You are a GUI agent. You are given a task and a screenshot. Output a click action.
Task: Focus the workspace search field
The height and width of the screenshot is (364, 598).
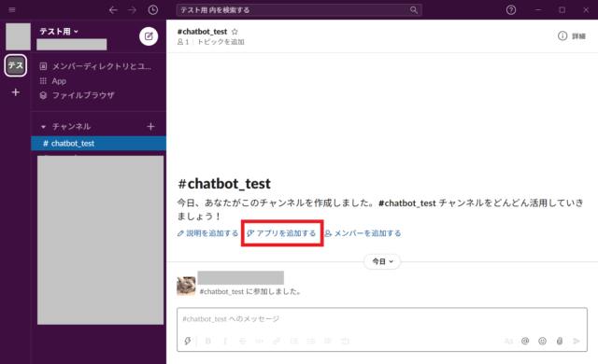[299, 10]
